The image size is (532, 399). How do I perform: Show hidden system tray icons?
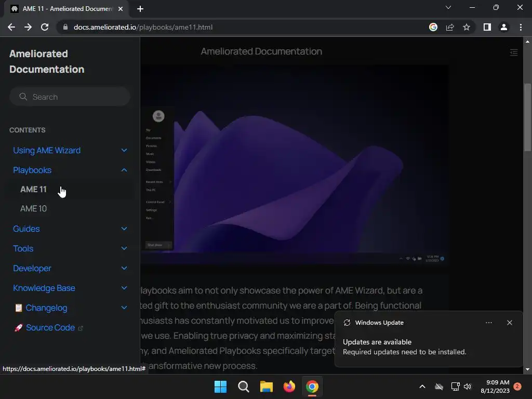(422, 387)
